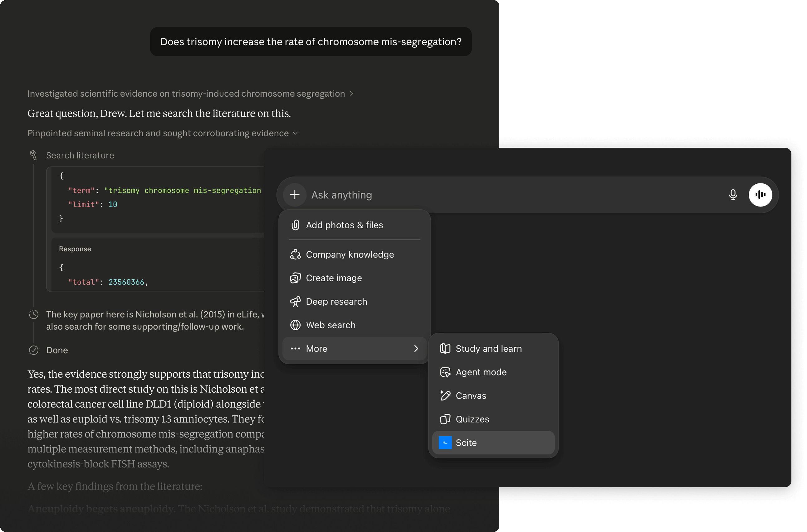Start voice mode with waveform button
This screenshot has width=807, height=532.
(x=760, y=195)
